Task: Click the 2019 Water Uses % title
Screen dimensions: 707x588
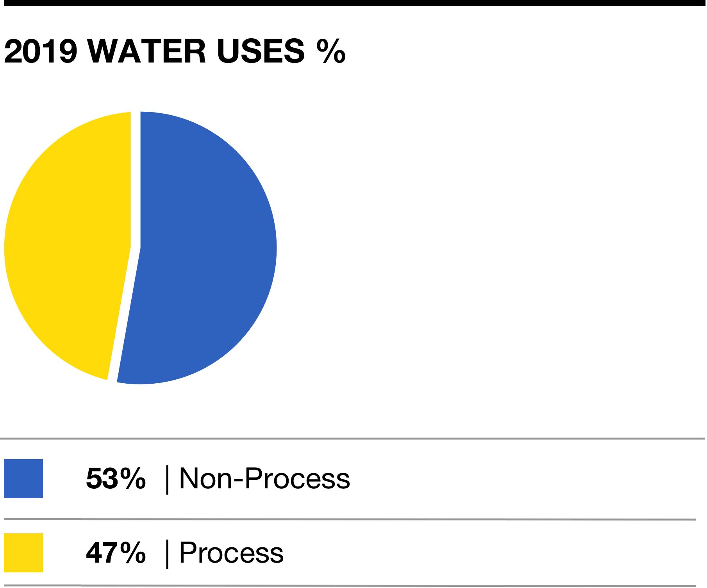Action: (175, 51)
